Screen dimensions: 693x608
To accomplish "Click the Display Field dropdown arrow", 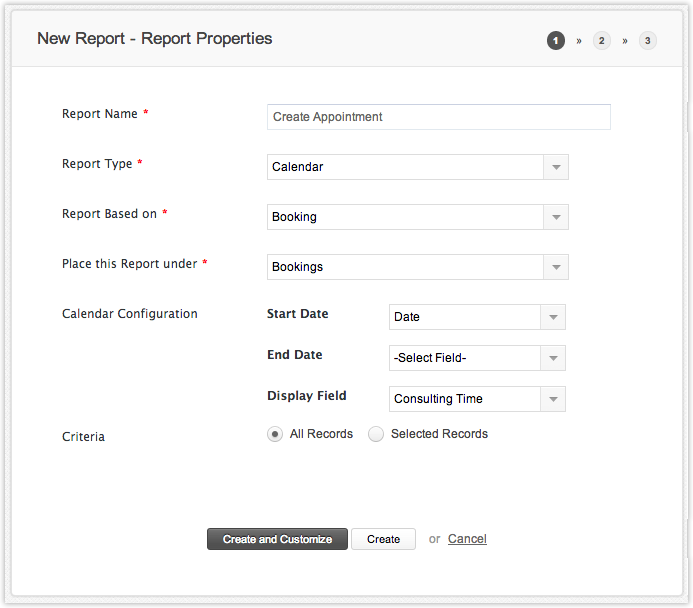I will [553, 399].
